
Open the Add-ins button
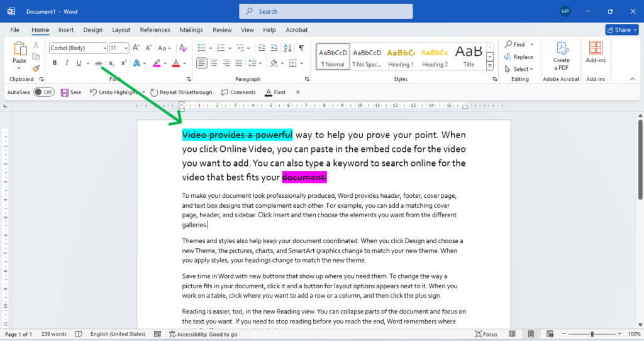(x=596, y=53)
